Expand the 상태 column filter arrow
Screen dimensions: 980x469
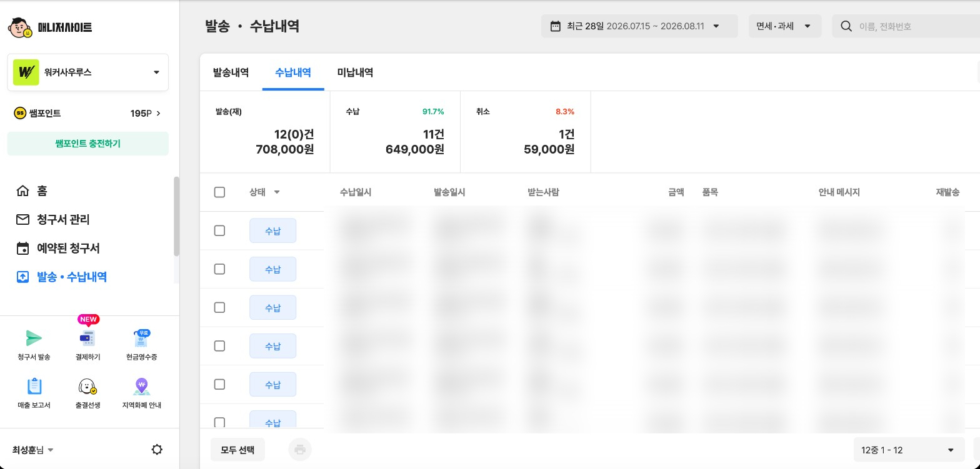[x=277, y=192]
